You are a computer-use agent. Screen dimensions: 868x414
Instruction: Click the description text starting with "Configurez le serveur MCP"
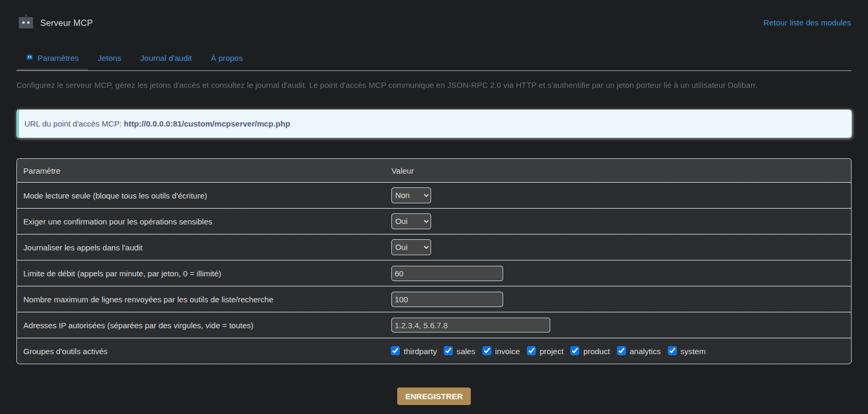coord(387,85)
